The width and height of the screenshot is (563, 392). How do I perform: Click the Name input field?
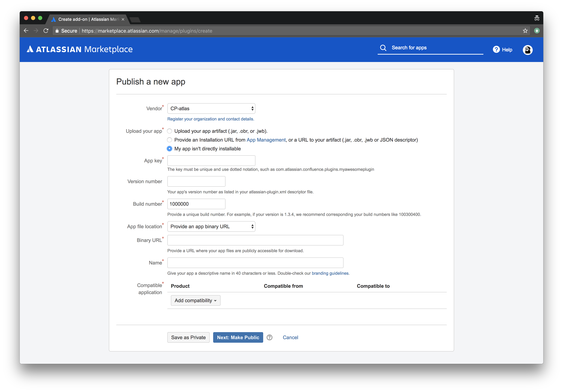(255, 263)
